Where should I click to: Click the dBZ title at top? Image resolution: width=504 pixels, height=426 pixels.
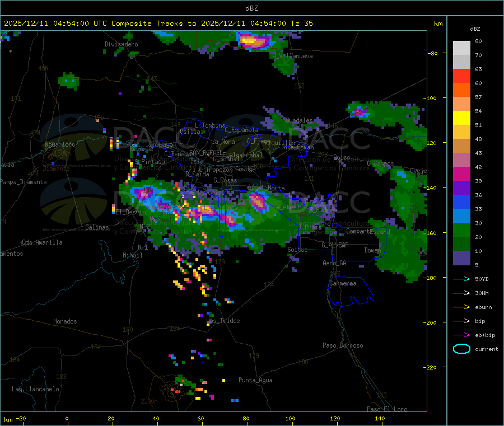click(x=251, y=8)
